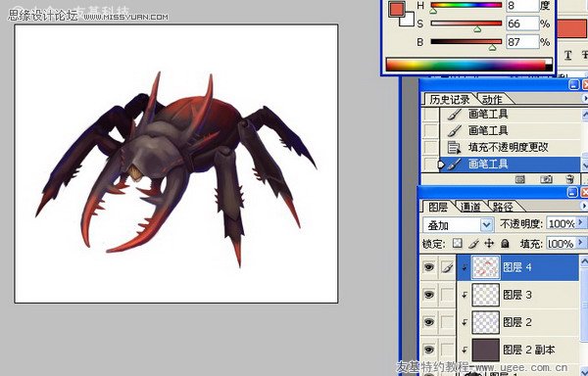The width and height of the screenshot is (588, 376).
Task: Delete current history state trash icon
Action: click(x=570, y=179)
